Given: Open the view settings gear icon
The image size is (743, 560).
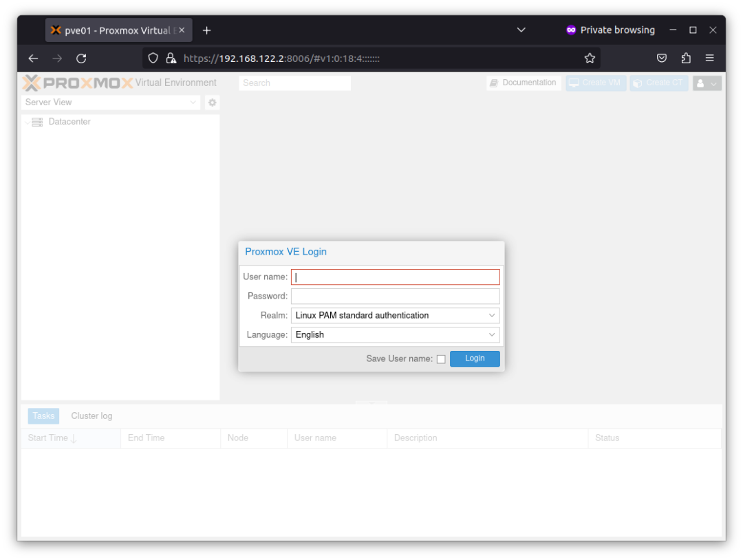Looking at the screenshot, I should [x=212, y=102].
